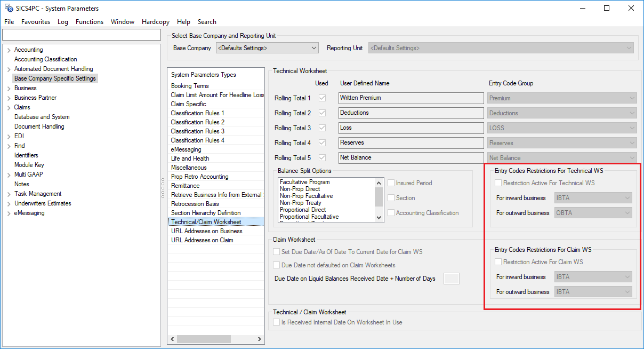Open the Base Company dropdown

tap(267, 48)
